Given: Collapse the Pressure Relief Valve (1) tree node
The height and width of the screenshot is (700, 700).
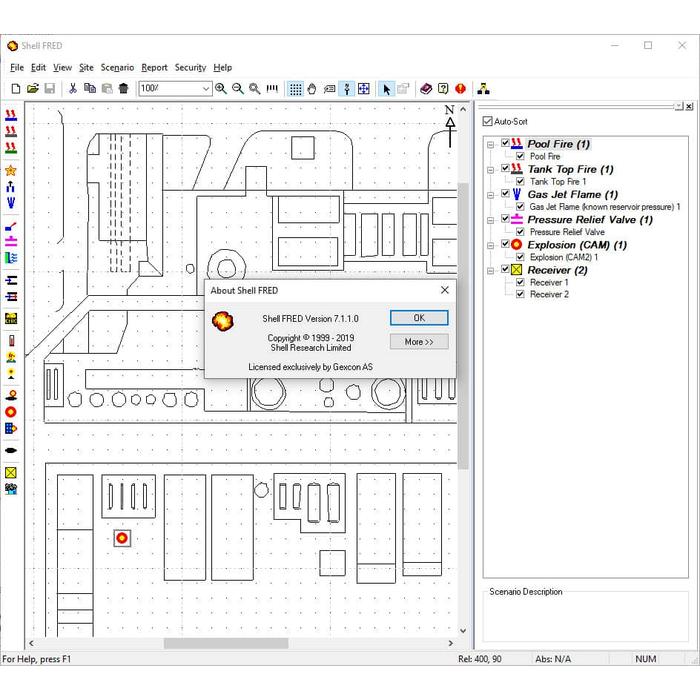Looking at the screenshot, I should (491, 221).
